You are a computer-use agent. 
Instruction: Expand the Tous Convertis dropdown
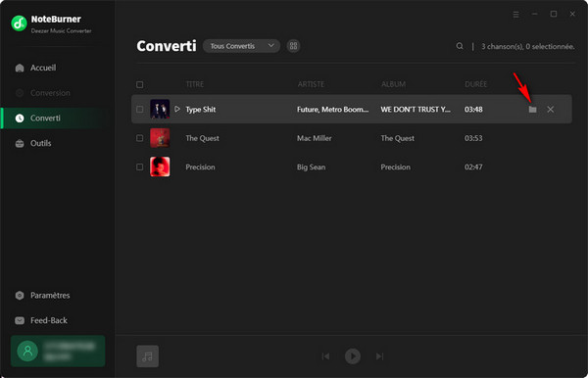241,46
